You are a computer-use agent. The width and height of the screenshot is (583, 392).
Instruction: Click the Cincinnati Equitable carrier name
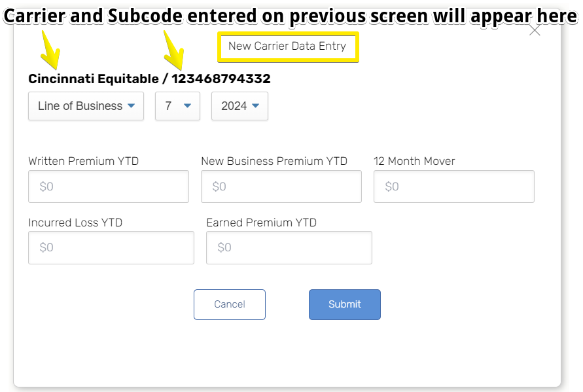tap(92, 79)
